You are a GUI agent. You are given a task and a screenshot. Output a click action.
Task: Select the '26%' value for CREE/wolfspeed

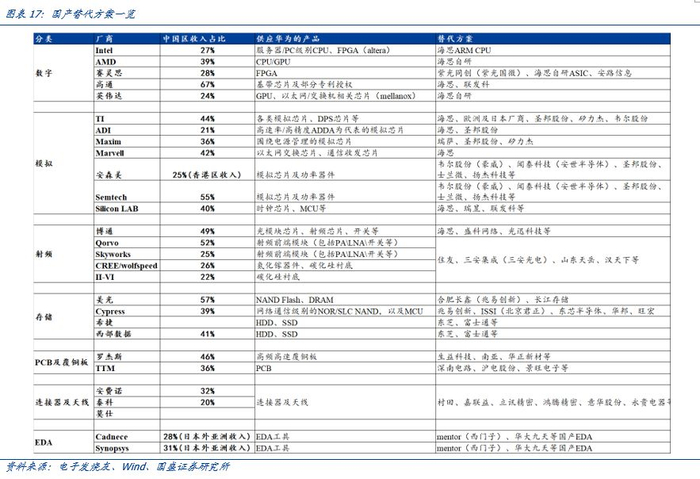point(208,266)
